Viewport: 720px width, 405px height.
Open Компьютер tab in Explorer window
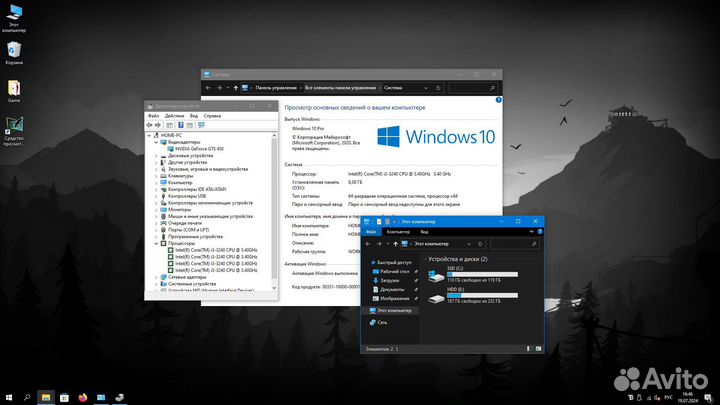point(398,232)
